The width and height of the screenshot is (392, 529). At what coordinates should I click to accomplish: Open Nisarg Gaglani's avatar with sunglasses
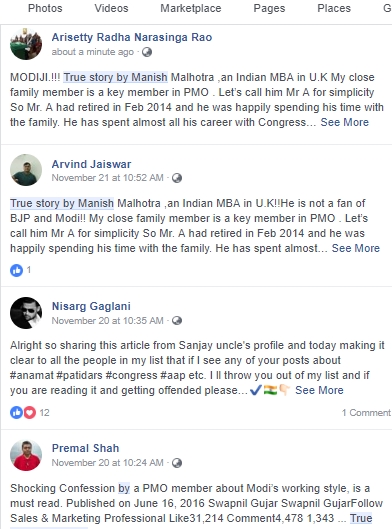tap(26, 313)
